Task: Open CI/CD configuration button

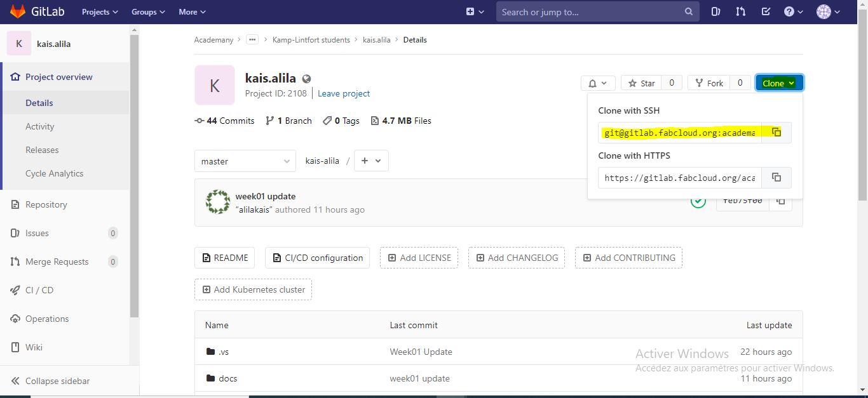Action: click(317, 258)
